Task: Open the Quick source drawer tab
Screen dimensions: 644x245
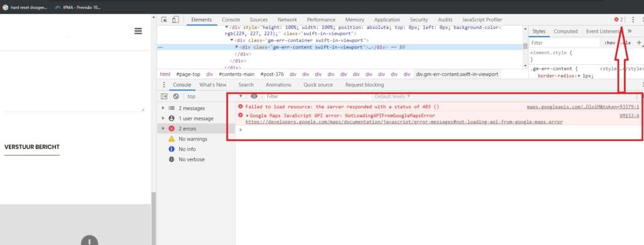Action: 318,84
